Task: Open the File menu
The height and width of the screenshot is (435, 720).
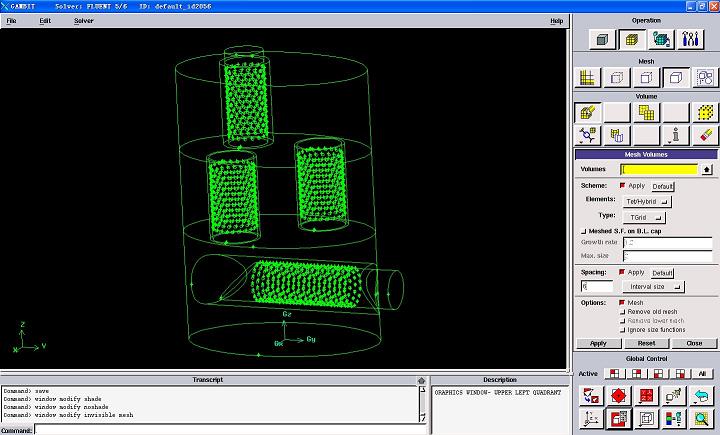Action: click(13, 20)
